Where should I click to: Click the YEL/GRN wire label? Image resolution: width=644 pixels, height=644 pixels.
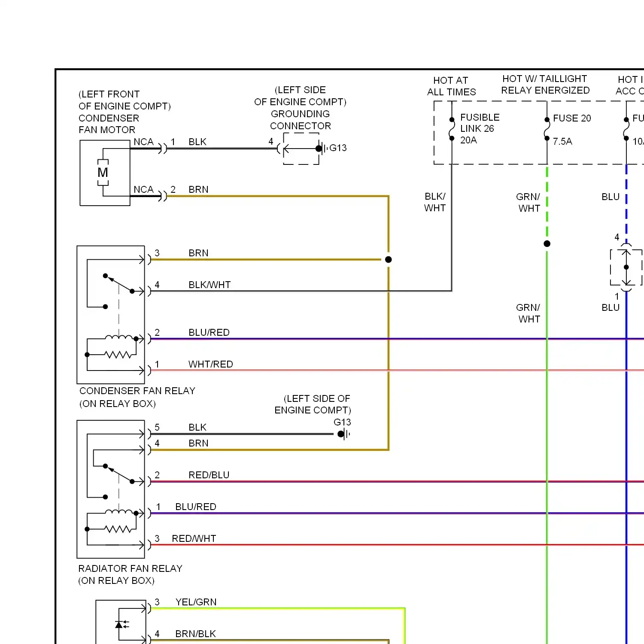tap(196, 602)
